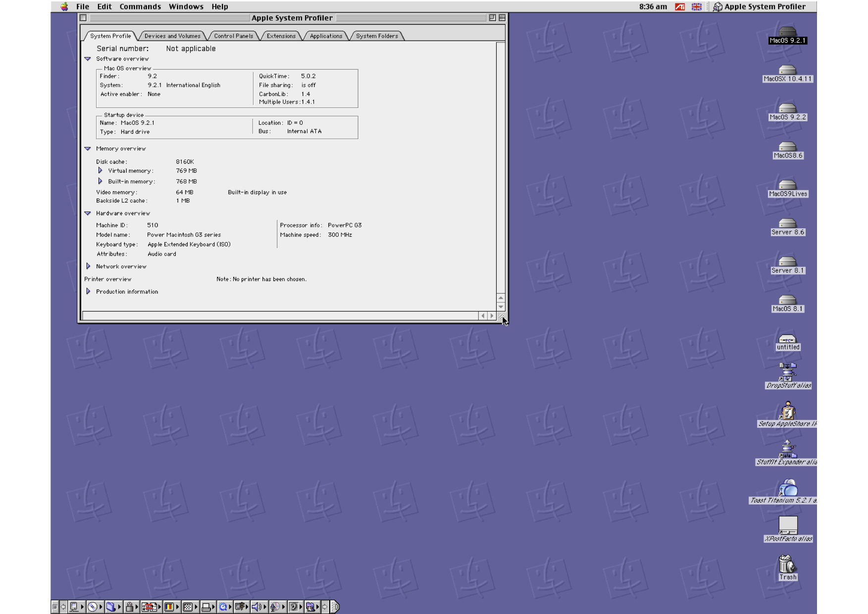Open the checkerboard monitor resolution module
Viewport: 868px width, 614px height.
(x=190, y=607)
